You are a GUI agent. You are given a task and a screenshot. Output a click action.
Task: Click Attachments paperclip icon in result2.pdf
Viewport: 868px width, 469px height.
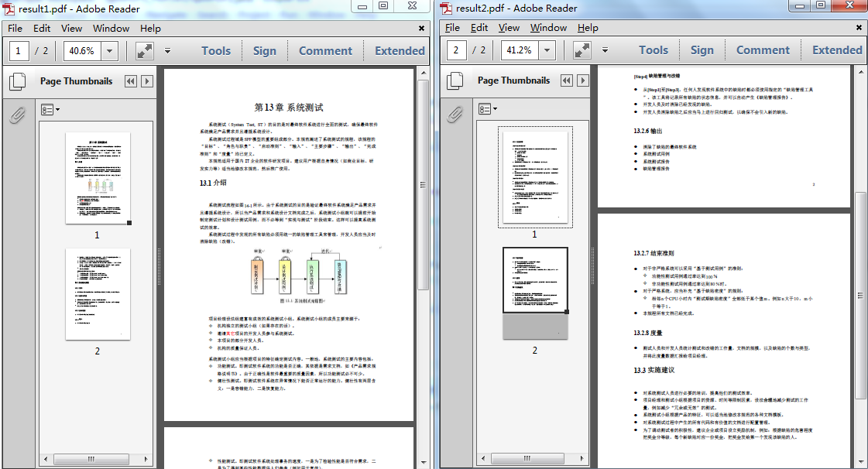pos(455,115)
